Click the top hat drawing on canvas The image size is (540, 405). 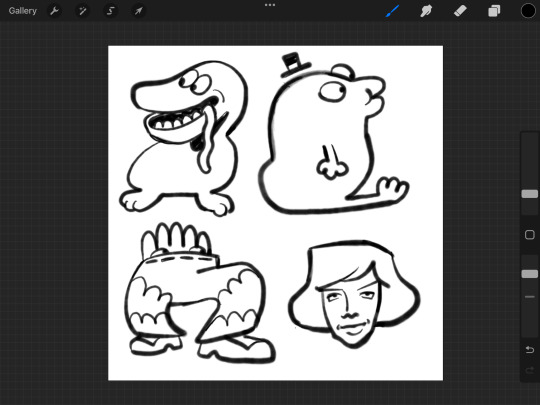(295, 65)
